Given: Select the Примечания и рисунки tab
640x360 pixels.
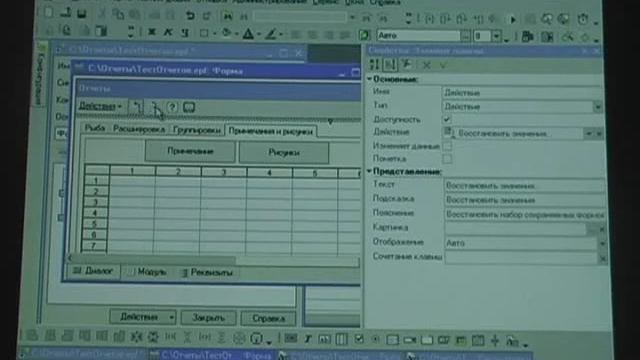Looking at the screenshot, I should tap(271, 131).
